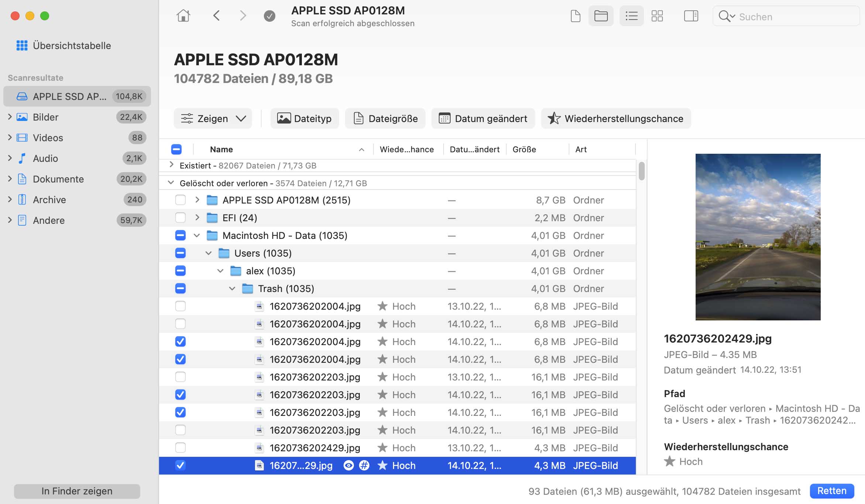The image size is (865, 504).
Task: Click the scan completed checkmark icon
Action: (269, 16)
